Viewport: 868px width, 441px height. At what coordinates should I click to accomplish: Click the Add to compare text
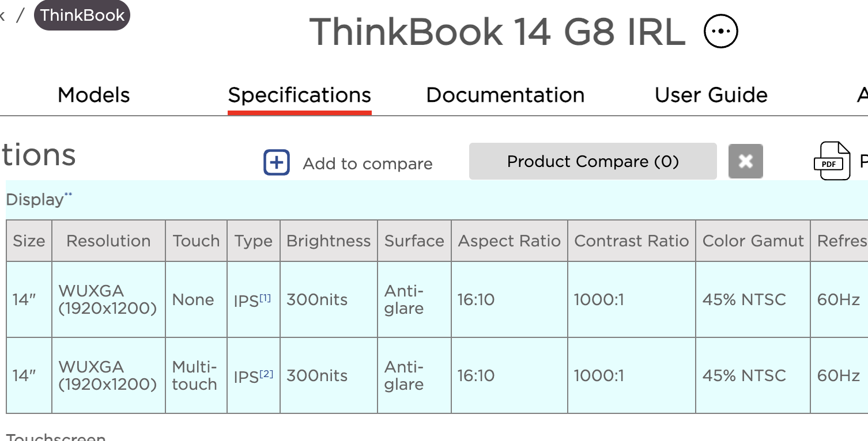(x=368, y=164)
